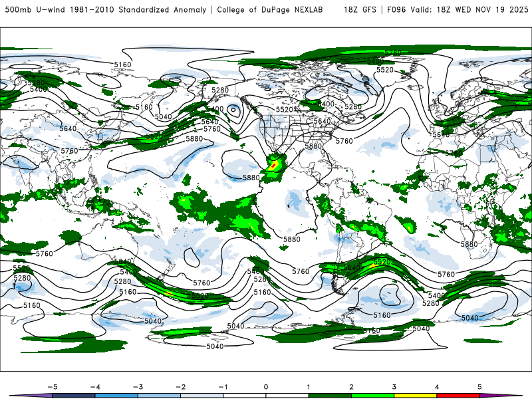Click the pale blue -2 to -1 colorbar segment
The height and width of the screenshot is (399, 532).
tap(202, 396)
